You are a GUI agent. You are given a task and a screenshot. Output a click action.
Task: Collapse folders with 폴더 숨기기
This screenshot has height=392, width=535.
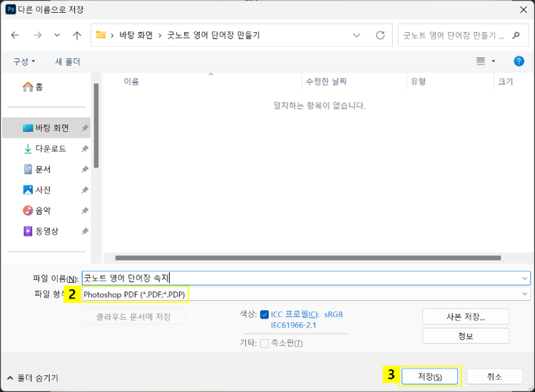pos(33,378)
